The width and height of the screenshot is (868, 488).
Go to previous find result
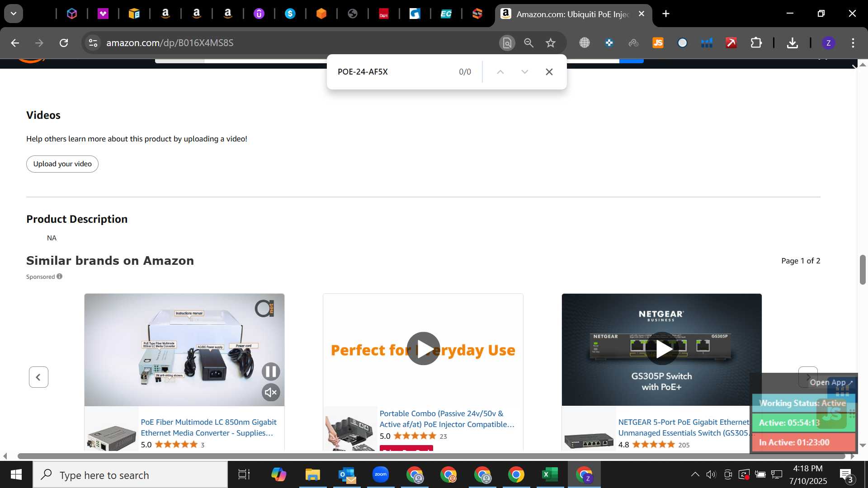tap(500, 72)
